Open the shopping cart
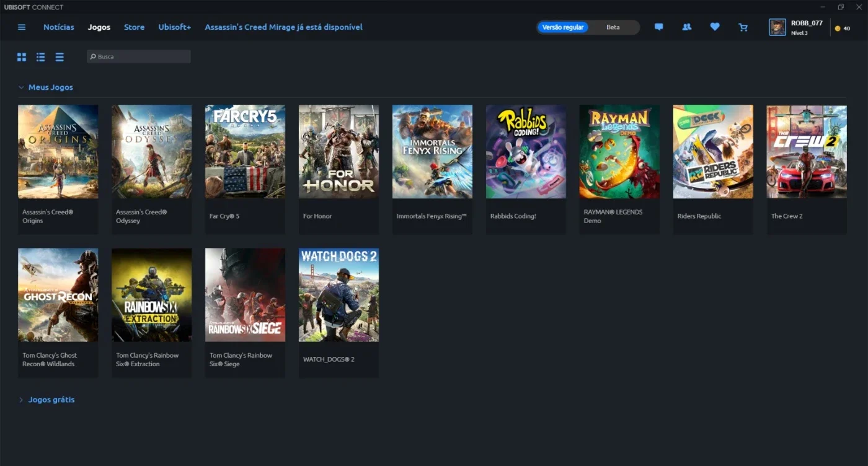868x466 pixels. [743, 27]
